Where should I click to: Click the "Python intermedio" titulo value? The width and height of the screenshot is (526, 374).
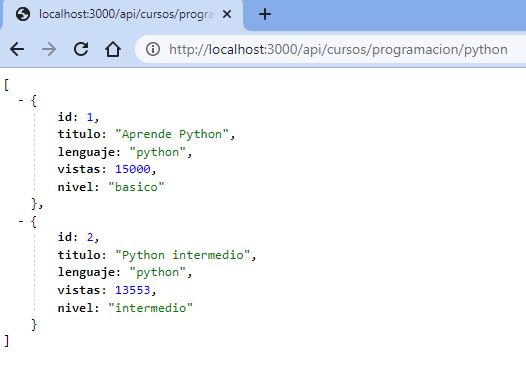[x=182, y=255]
